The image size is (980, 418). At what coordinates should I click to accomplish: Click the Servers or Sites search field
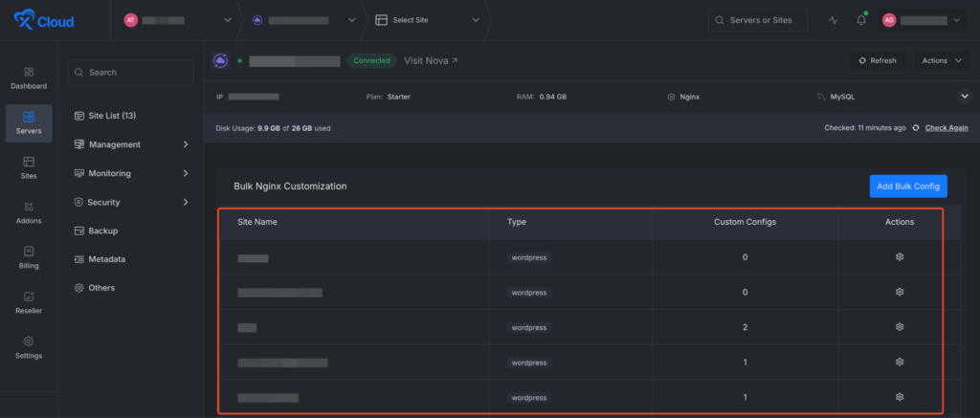click(x=757, y=20)
